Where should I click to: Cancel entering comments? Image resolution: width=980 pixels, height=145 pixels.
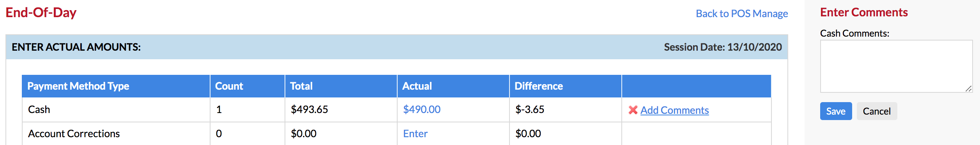tap(877, 111)
